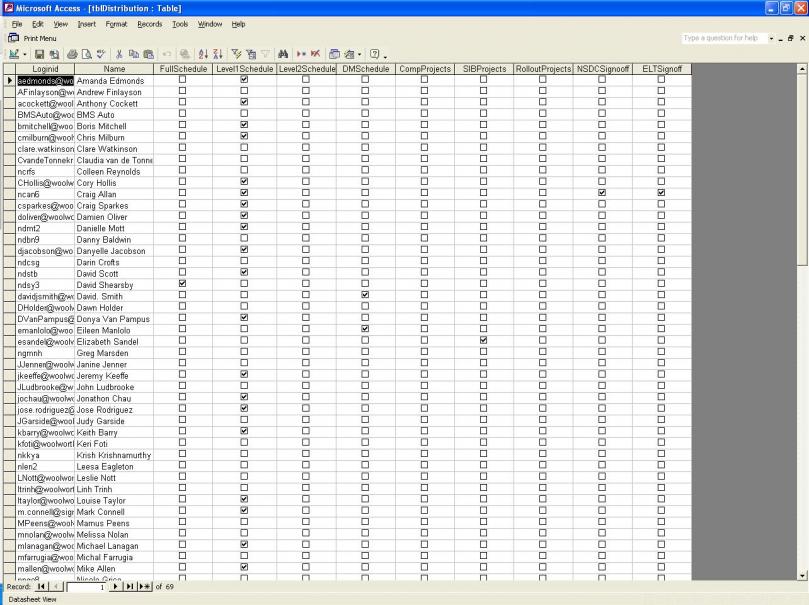Toggle Level2Schedule checkbox for Andrew Finlayson

click(305, 91)
